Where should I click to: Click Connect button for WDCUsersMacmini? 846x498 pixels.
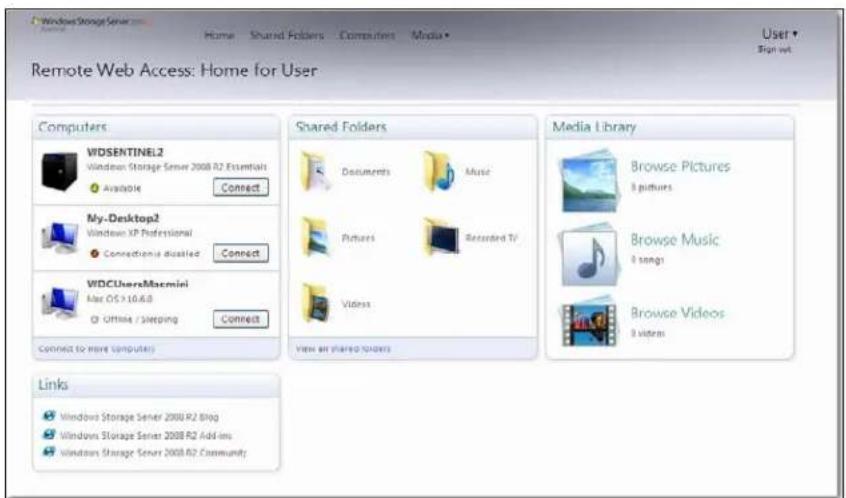[x=241, y=319]
